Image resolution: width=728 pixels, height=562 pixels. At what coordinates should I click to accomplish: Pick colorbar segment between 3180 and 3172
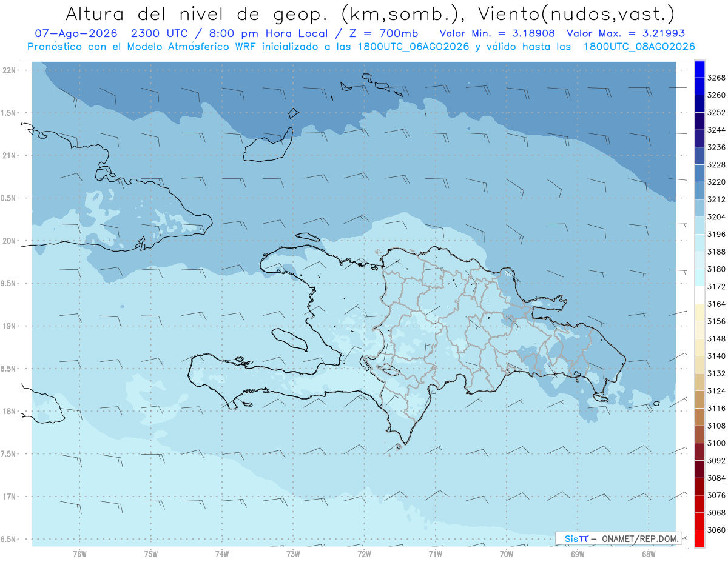point(699,277)
